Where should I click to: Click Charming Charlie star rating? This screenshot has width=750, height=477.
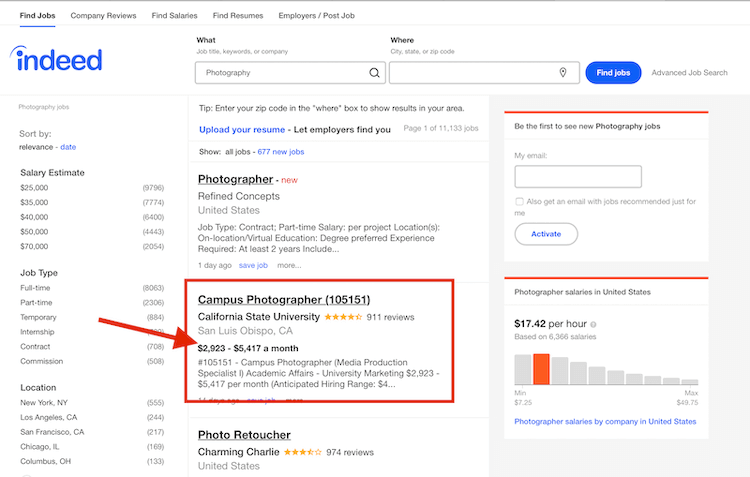(x=302, y=452)
